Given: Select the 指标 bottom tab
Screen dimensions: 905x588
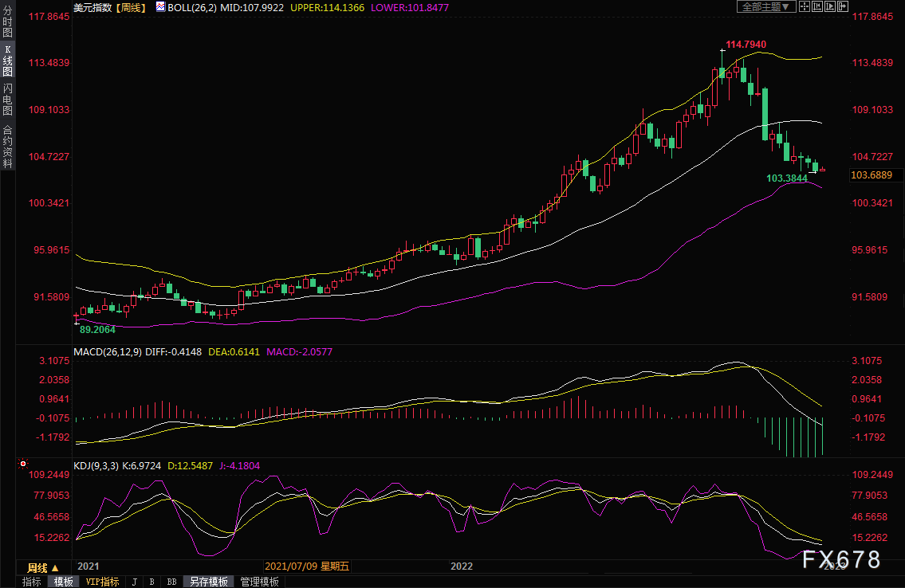Looking at the screenshot, I should coord(32,582).
